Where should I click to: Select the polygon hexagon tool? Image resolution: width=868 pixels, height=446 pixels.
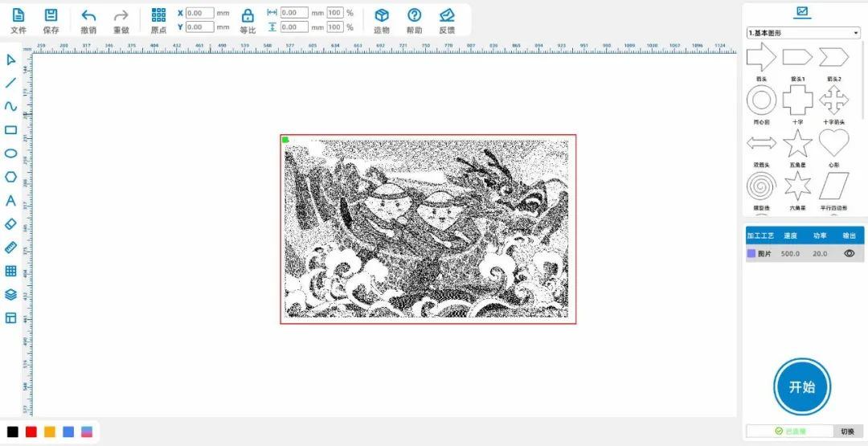click(11, 177)
